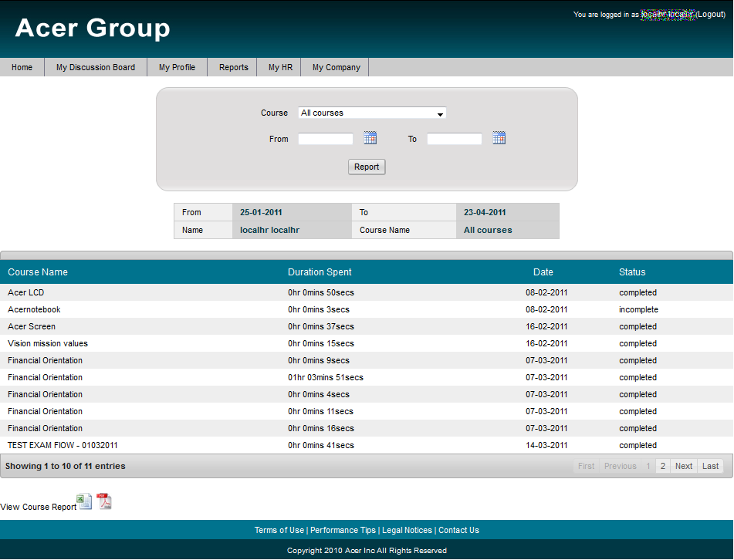Open the From date calendar picker icon
734x560 pixels.
[x=370, y=138]
